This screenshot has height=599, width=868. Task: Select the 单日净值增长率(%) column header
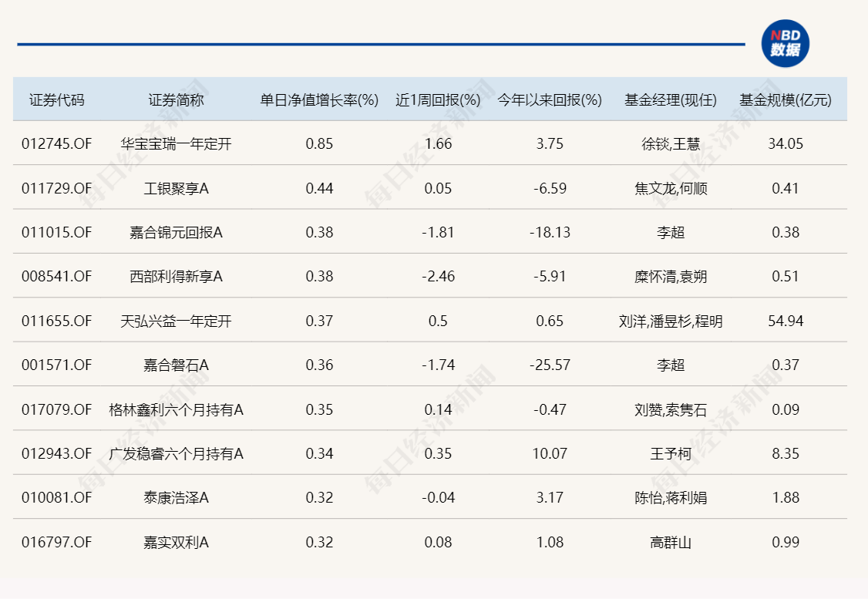point(319,100)
